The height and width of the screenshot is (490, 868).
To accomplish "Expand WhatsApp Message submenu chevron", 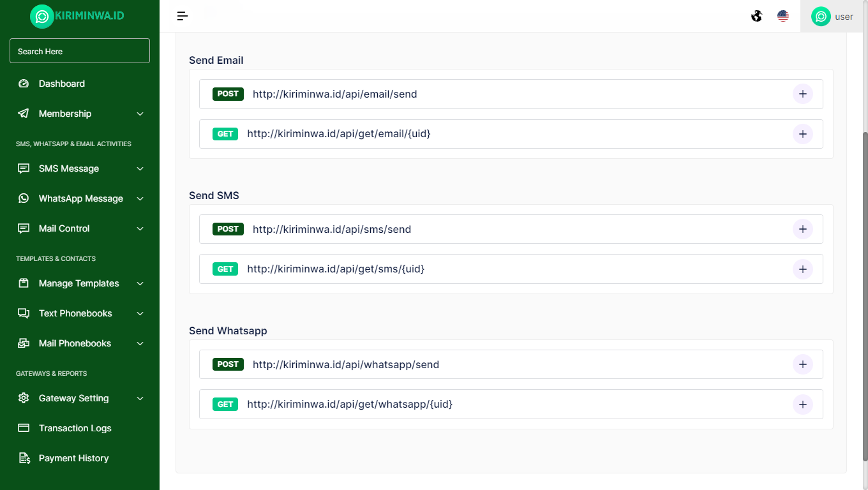I will 140,198.
